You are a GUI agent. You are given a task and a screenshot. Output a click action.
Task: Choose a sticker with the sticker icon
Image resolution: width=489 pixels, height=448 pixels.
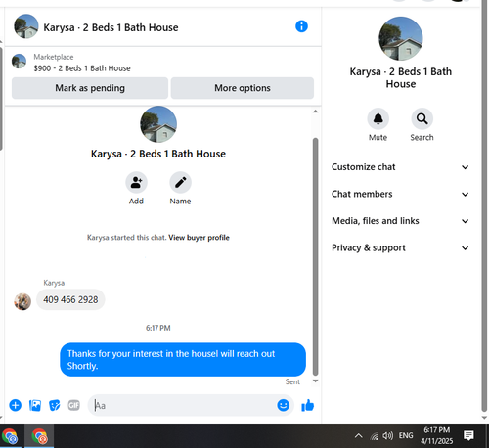point(55,405)
